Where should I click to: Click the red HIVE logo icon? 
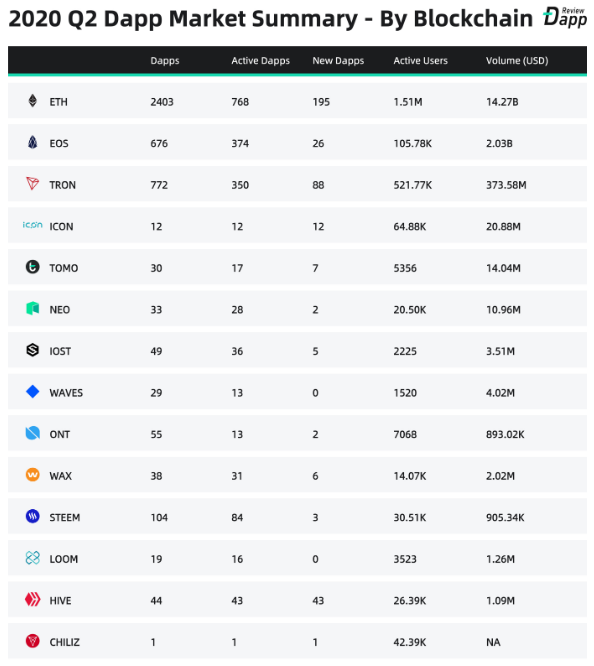point(33,599)
